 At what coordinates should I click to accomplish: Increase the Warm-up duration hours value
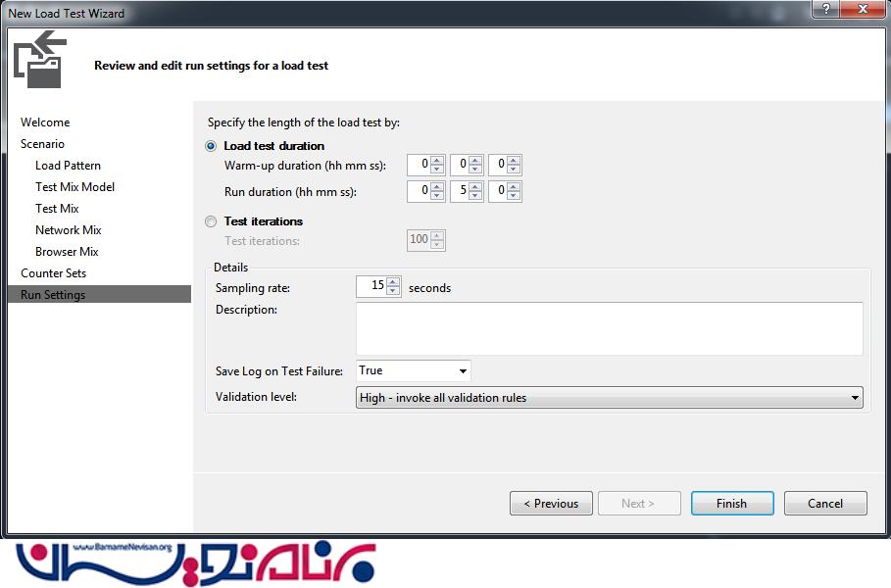[x=437, y=160]
